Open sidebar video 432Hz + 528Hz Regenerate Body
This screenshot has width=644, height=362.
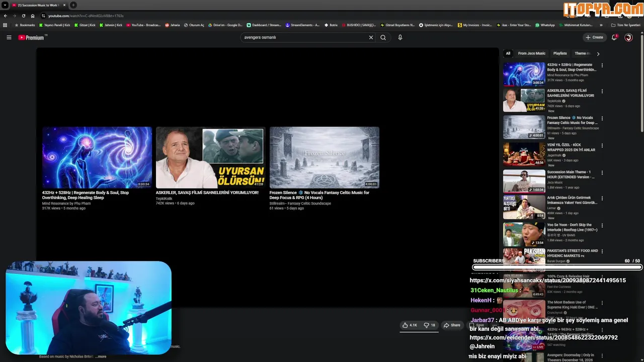tap(524, 74)
